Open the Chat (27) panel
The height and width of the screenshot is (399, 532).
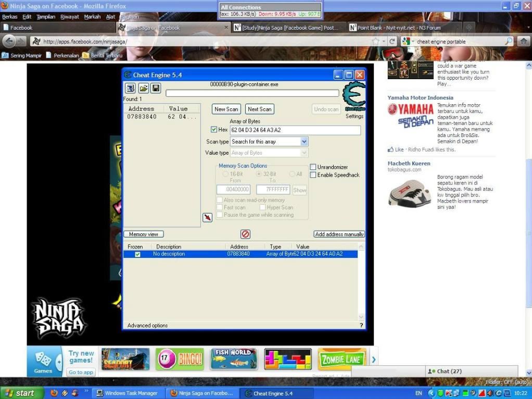(x=472, y=371)
